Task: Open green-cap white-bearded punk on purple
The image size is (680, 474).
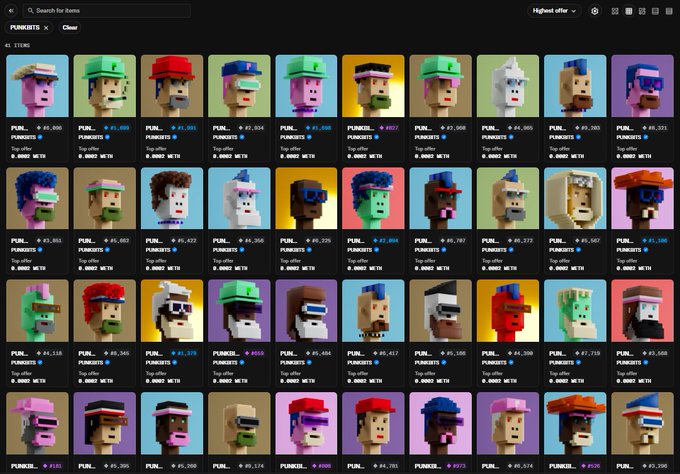Action: (239, 311)
